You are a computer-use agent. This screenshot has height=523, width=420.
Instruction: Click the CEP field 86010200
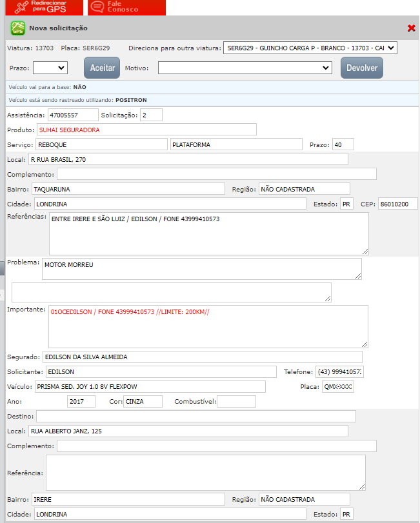coord(397,204)
